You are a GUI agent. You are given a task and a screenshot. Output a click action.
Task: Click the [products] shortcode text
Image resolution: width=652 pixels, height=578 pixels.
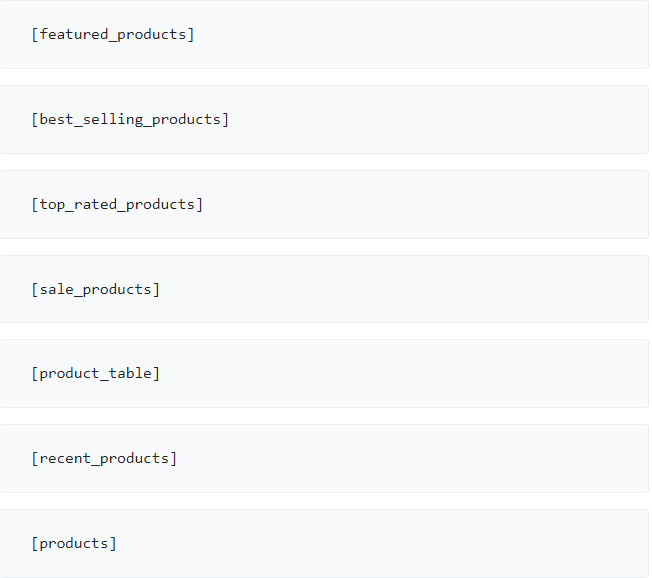pyautogui.click(x=74, y=543)
